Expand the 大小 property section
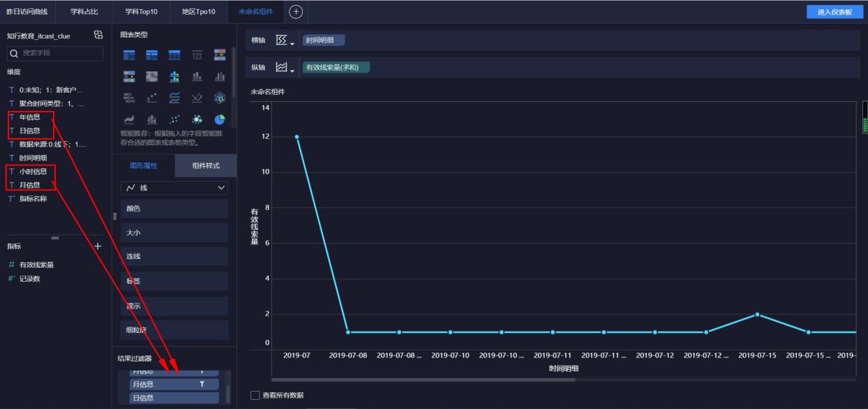 pyautogui.click(x=174, y=232)
